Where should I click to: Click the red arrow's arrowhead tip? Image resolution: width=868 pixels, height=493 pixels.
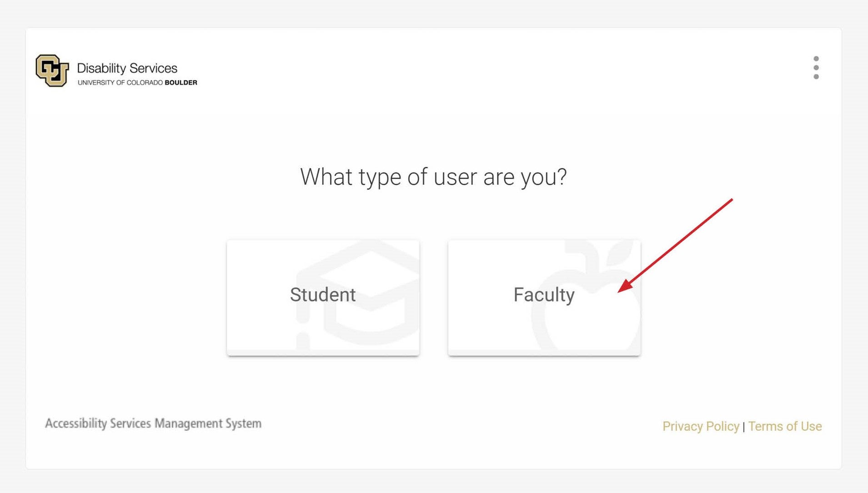pyautogui.click(x=620, y=291)
